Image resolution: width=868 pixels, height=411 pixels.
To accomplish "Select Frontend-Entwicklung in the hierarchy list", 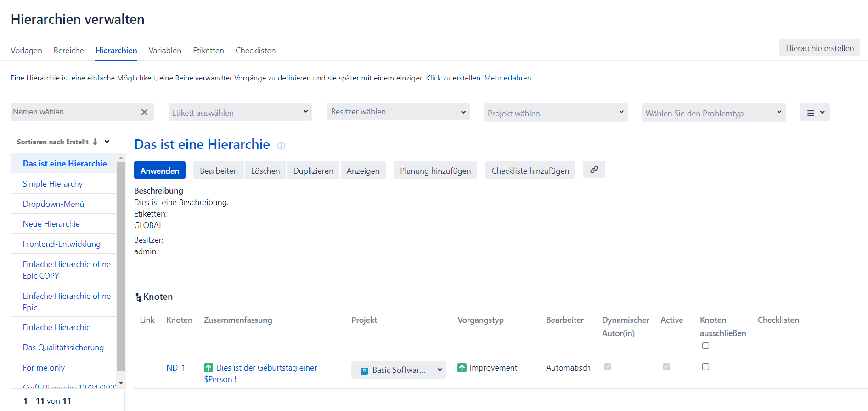I will [62, 244].
